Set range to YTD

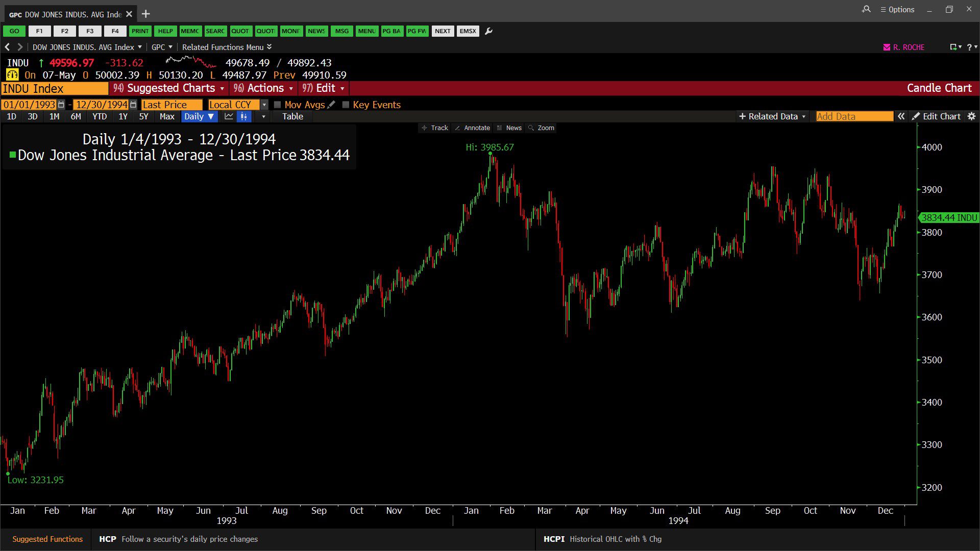tap(100, 116)
